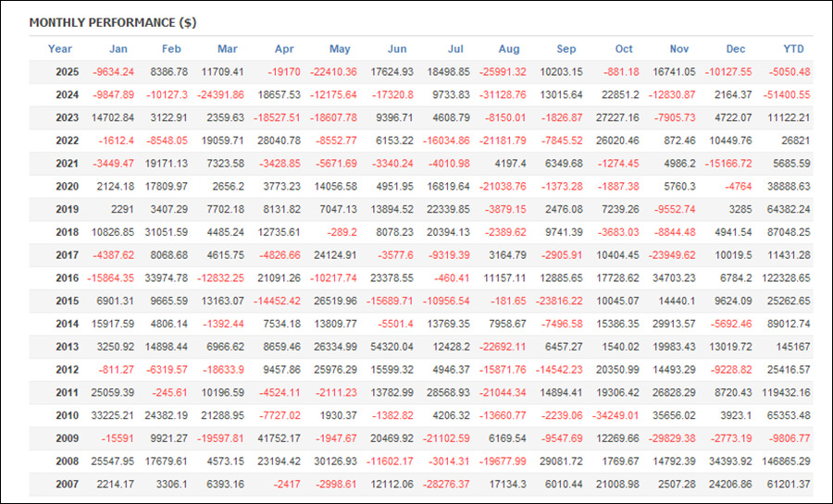Click the Jul column header
Image resolution: width=833 pixels, height=504 pixels.
[454, 49]
